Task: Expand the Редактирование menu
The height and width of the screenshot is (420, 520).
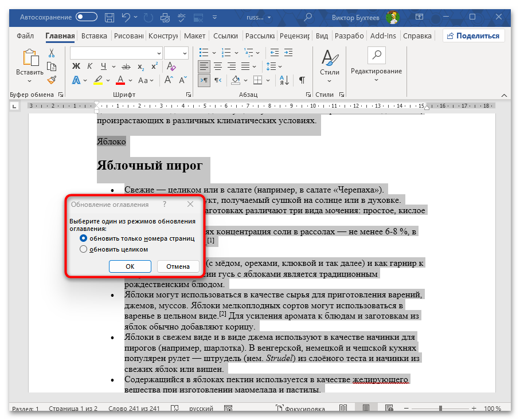Action: point(377,80)
